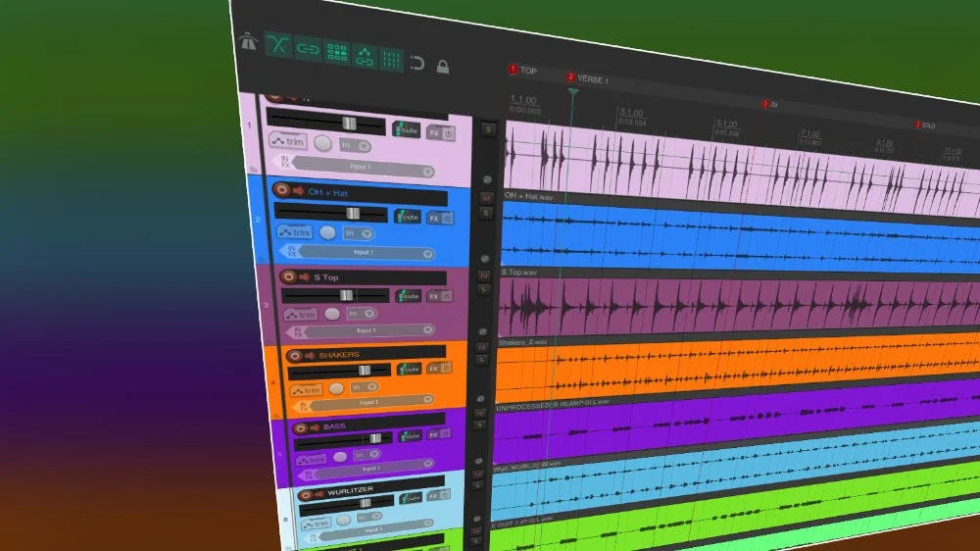Toggle the auto-crossfade toolbar icon
This screenshot has height=551, width=980.
point(279,46)
